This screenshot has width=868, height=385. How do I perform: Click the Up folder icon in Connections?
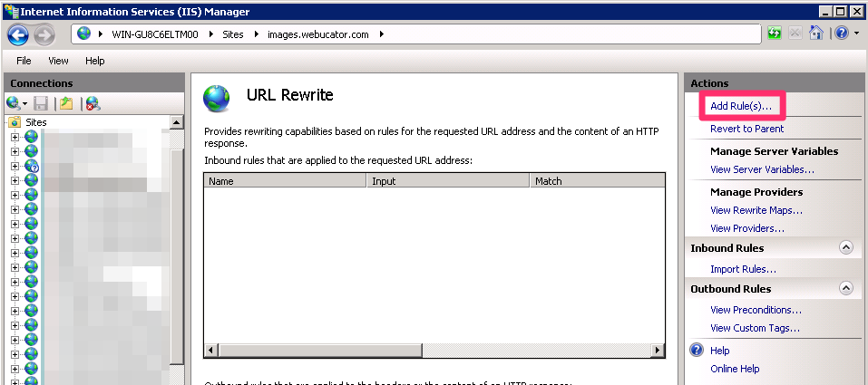tap(66, 103)
